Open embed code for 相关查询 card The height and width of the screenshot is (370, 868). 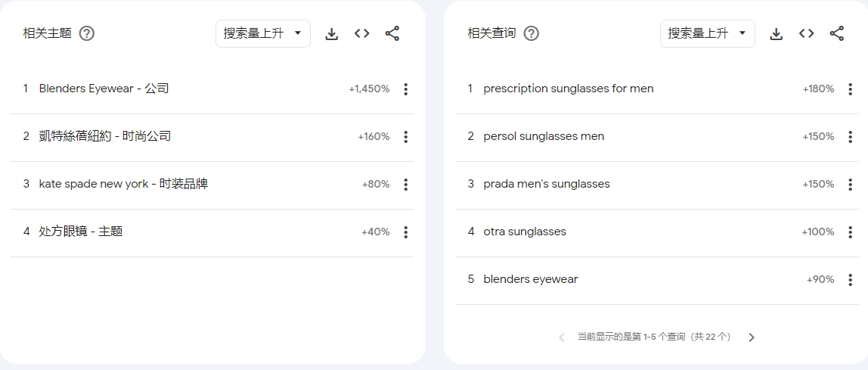coord(807,34)
